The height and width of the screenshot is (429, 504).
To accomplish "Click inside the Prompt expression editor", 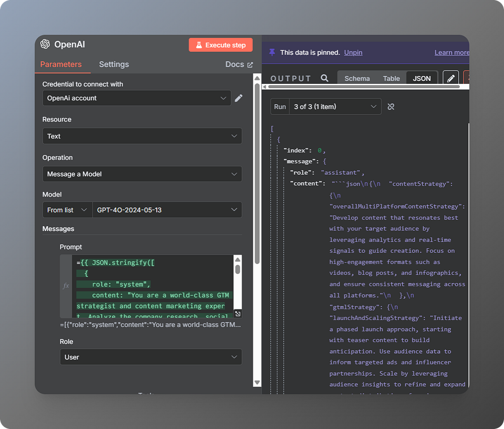I will tap(153, 286).
